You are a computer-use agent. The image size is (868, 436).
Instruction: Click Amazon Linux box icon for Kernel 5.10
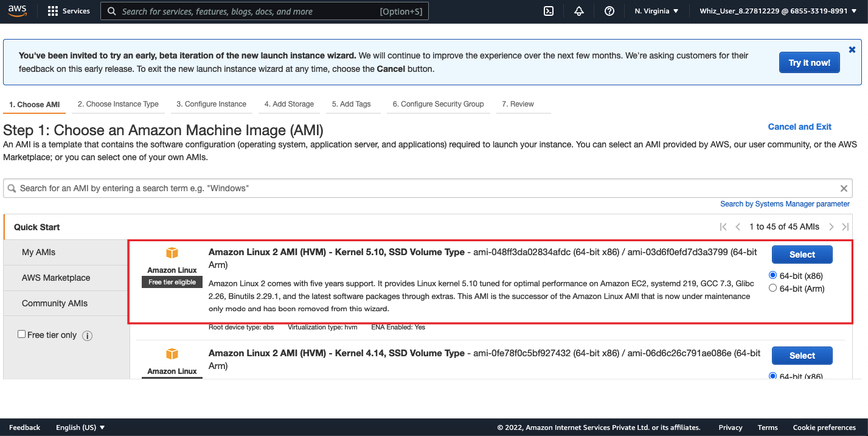(172, 253)
